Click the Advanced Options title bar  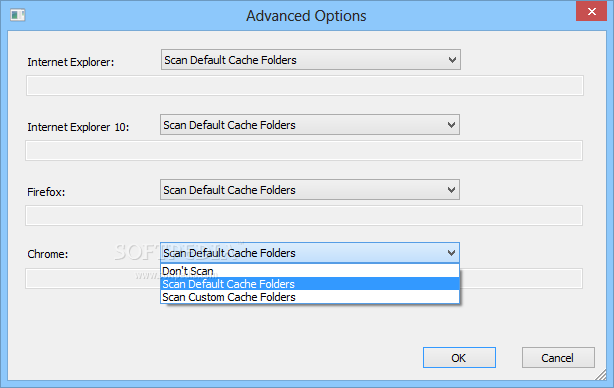(306, 16)
